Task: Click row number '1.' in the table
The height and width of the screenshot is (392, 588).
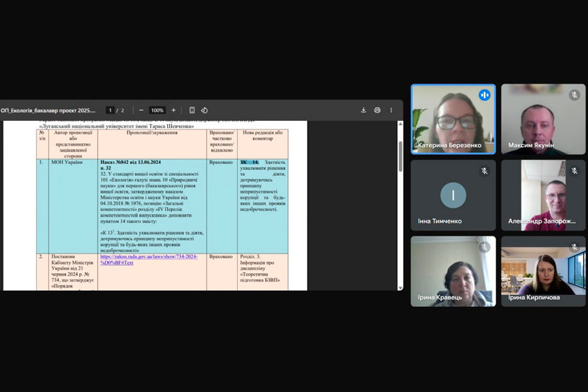Action: click(41, 163)
